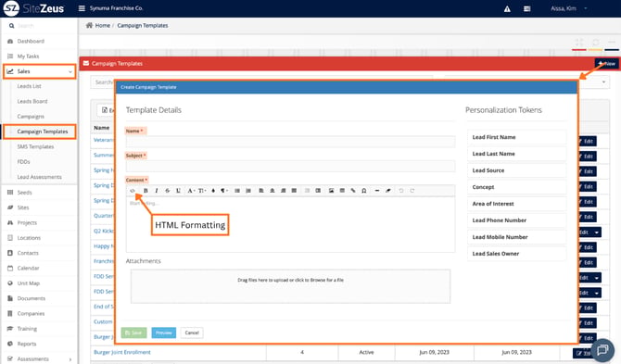
Task: Open paragraph format dropdown in editor toolbar
Action: point(224,191)
